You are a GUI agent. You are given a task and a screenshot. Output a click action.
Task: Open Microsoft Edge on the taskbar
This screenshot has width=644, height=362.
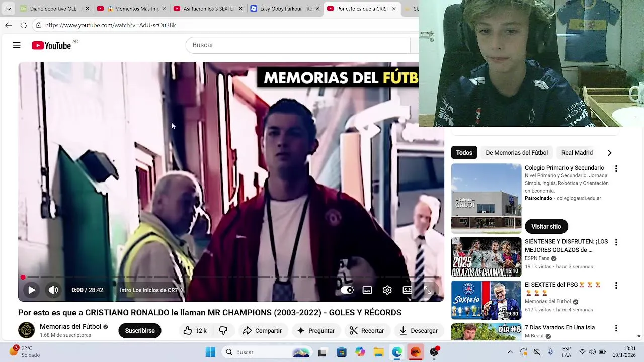click(397, 352)
